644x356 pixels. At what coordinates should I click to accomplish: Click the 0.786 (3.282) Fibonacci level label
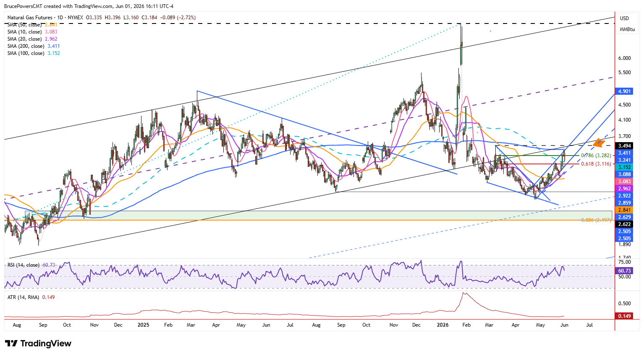(596, 156)
